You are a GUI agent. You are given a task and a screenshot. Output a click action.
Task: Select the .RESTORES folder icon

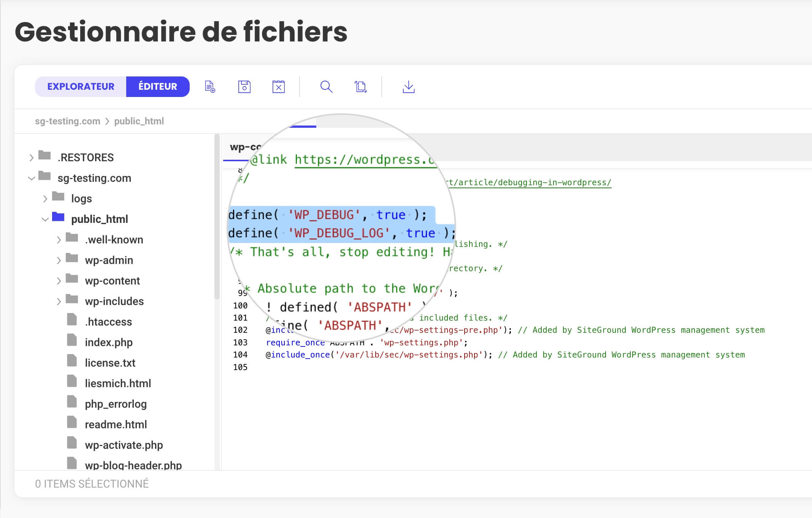point(44,155)
